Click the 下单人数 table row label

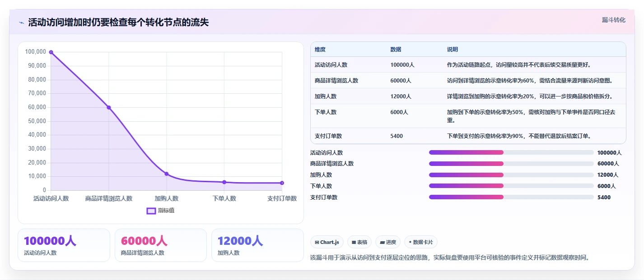tap(326, 112)
